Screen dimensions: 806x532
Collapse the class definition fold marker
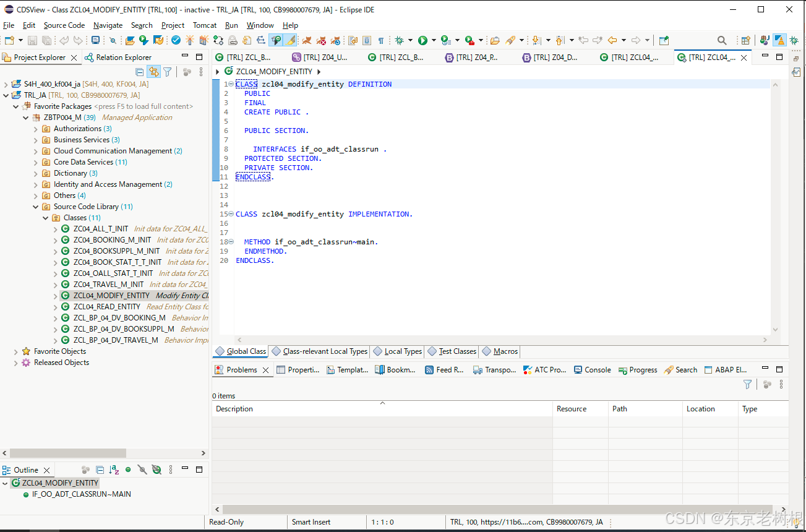tap(230, 84)
